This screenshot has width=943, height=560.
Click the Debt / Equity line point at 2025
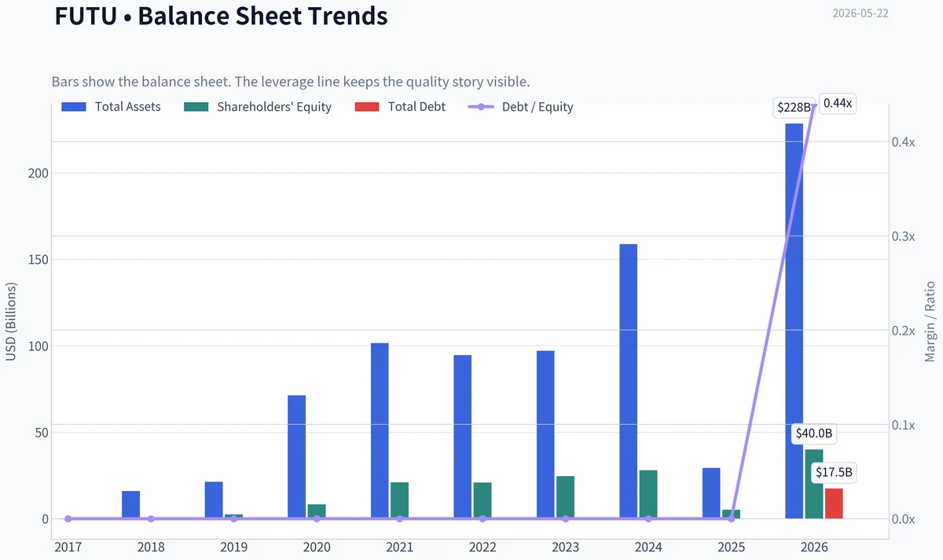732,518
